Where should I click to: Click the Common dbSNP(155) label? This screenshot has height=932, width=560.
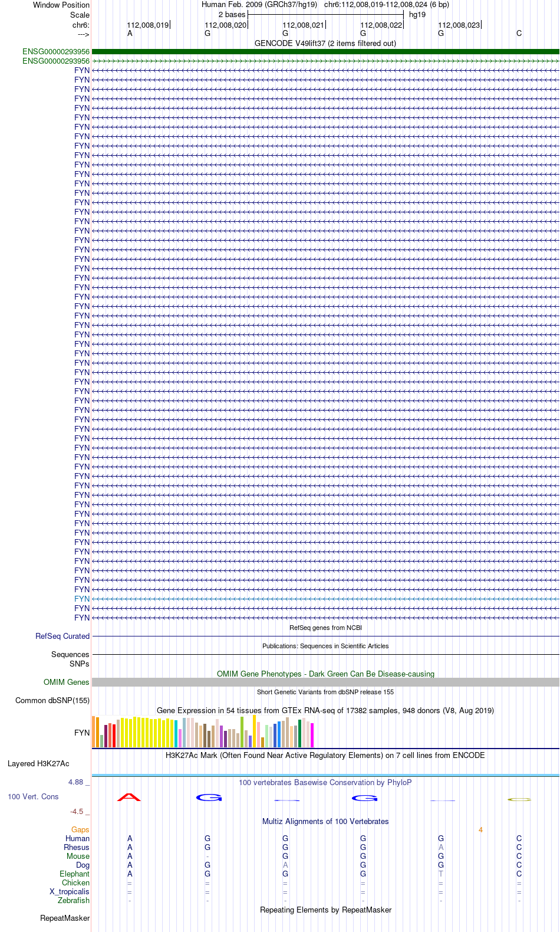click(52, 701)
